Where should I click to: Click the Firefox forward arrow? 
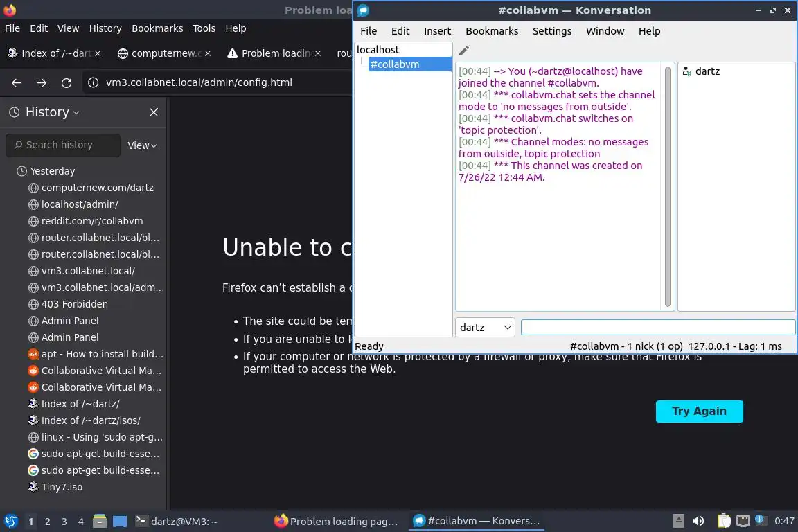[x=42, y=82]
